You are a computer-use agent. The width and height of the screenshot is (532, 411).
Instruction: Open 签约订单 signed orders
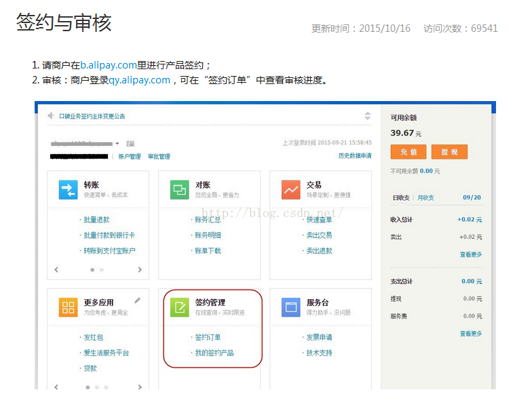[x=208, y=338]
